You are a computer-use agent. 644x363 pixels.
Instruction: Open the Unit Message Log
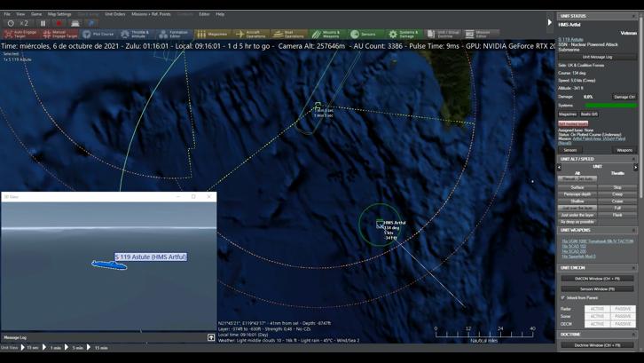coord(597,57)
